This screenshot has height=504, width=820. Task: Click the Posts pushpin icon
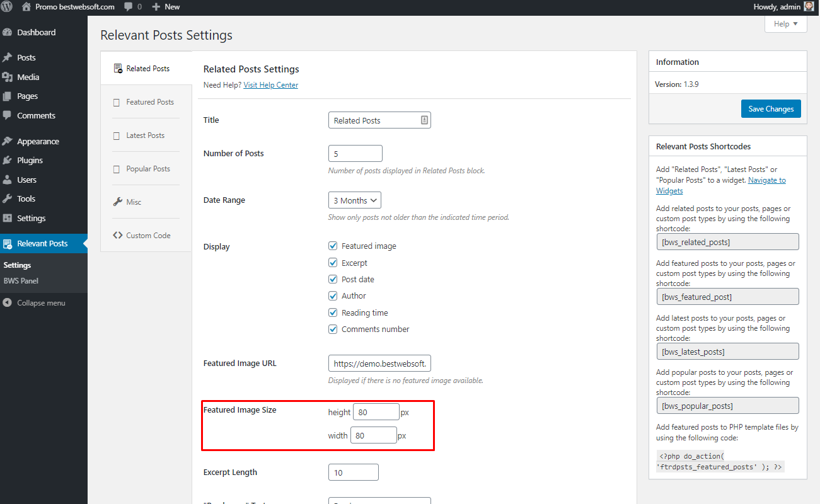click(x=8, y=57)
